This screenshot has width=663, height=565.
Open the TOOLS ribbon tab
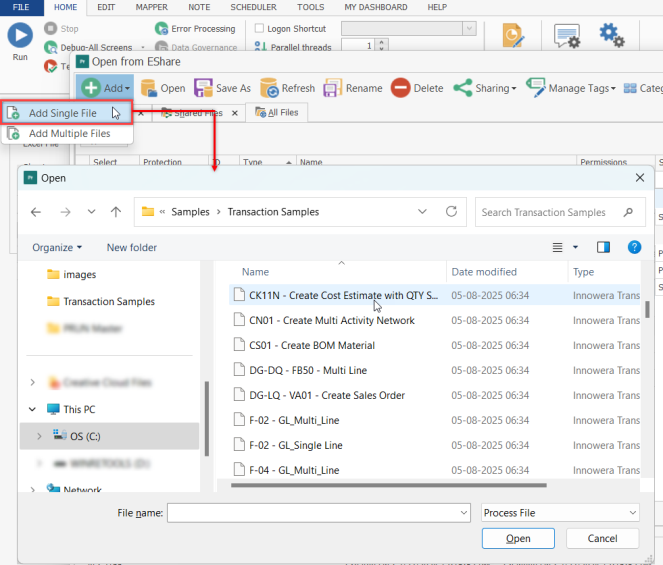(310, 7)
